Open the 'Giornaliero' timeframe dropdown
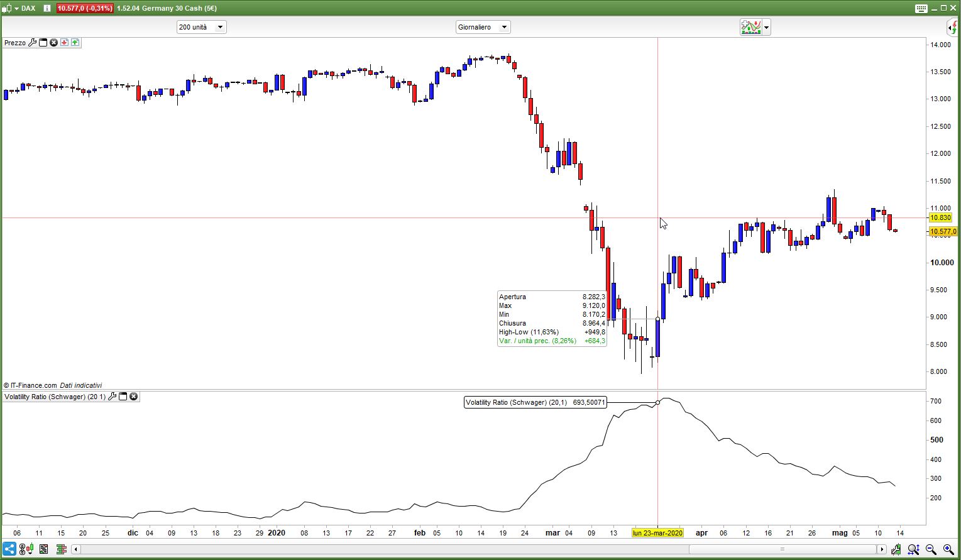961x560 pixels. 483,27
